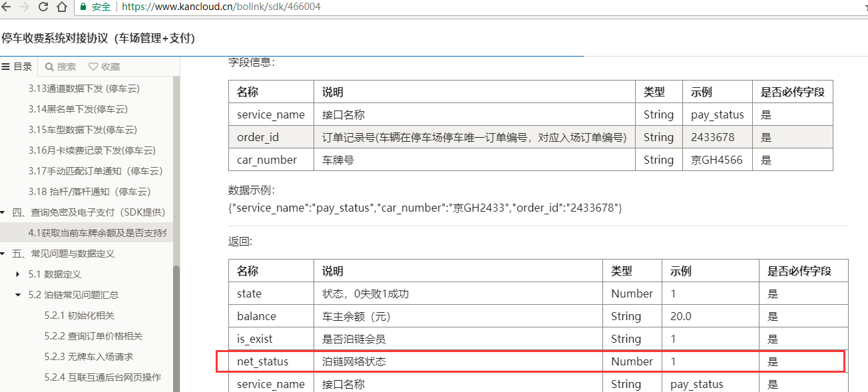
Task: Click the browser back arrow
Action: coord(7,7)
